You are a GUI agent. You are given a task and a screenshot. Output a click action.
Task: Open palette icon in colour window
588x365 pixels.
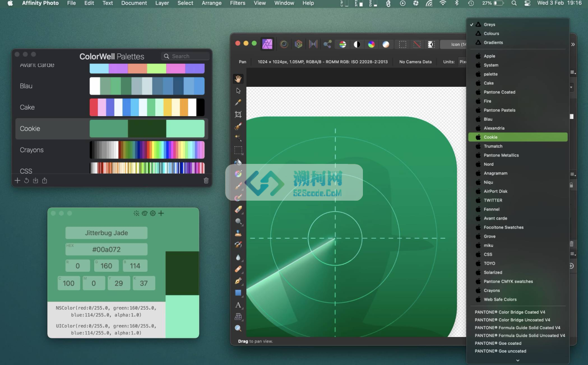pyautogui.click(x=144, y=213)
